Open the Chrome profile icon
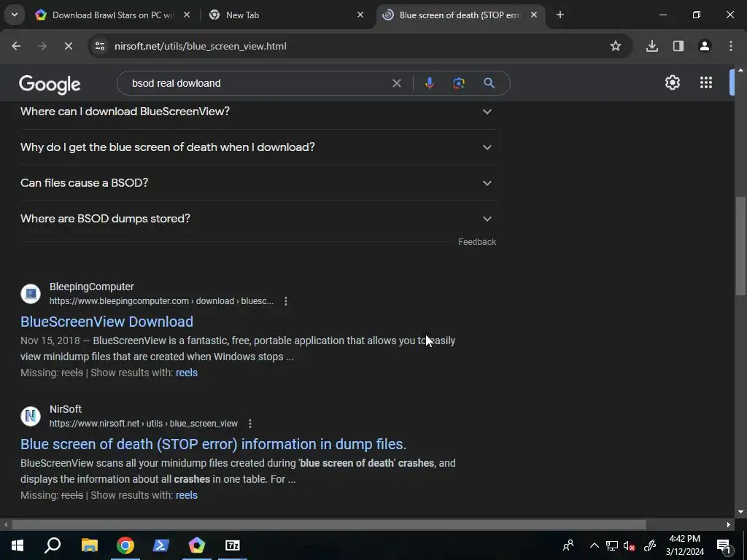The height and width of the screenshot is (560, 747). 705,46
